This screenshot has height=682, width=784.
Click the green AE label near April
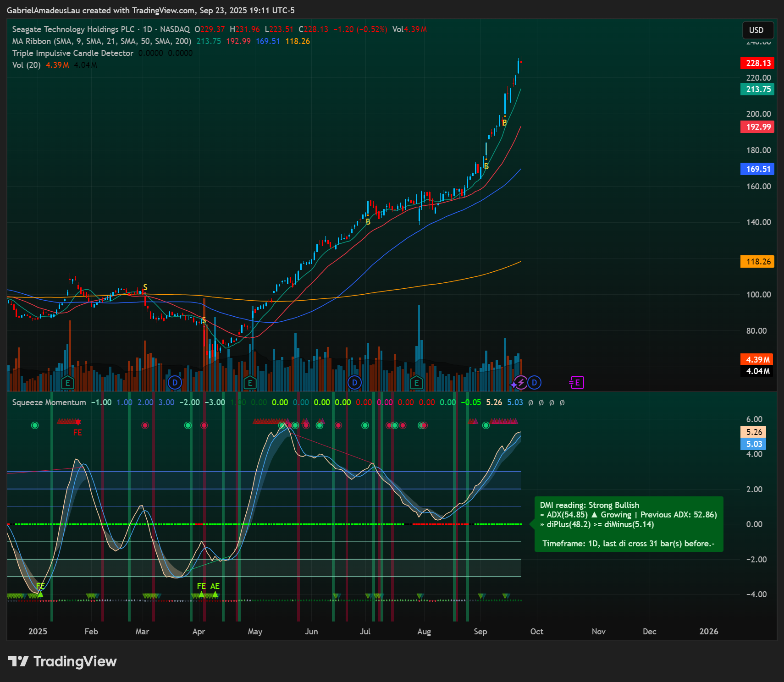pos(215,586)
